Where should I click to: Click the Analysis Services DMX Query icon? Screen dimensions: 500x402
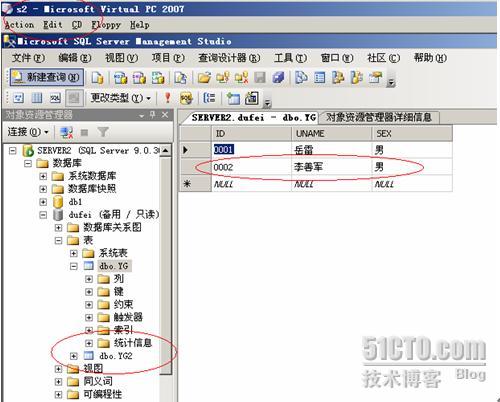[x=139, y=78]
